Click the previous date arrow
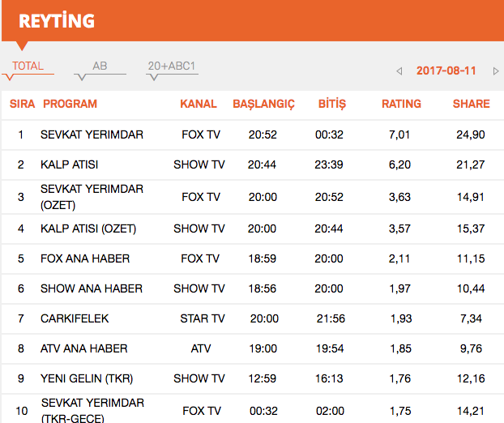 point(399,71)
